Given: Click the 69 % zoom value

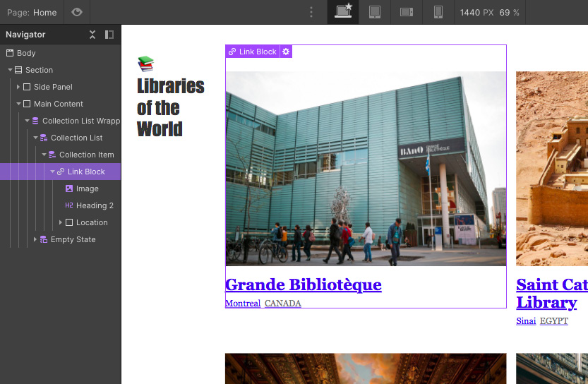Looking at the screenshot, I should [x=509, y=13].
